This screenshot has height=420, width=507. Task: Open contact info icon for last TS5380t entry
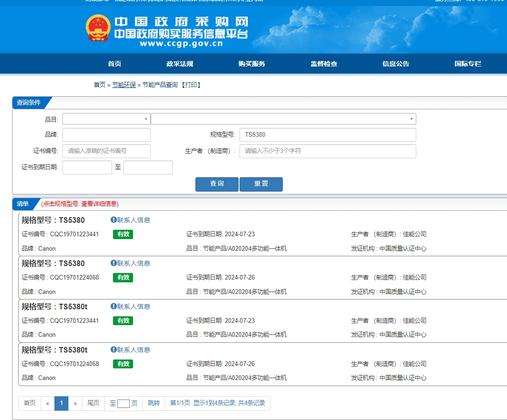tap(113, 349)
